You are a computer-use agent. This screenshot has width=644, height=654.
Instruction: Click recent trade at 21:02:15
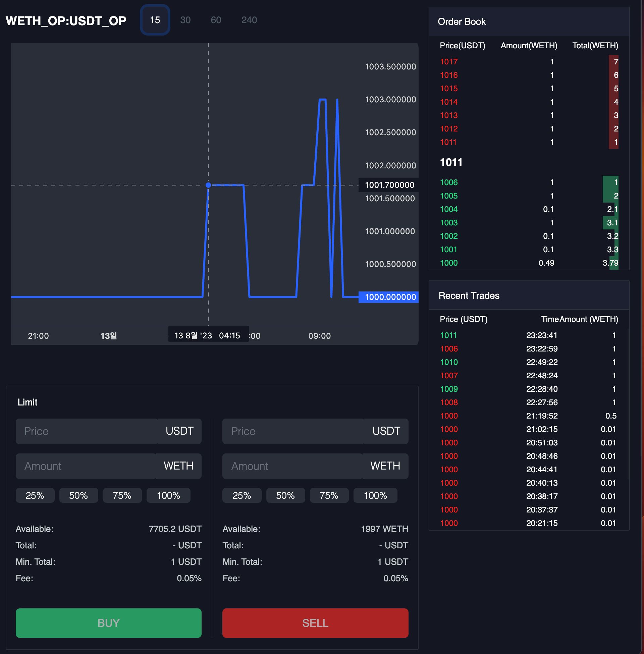click(528, 429)
